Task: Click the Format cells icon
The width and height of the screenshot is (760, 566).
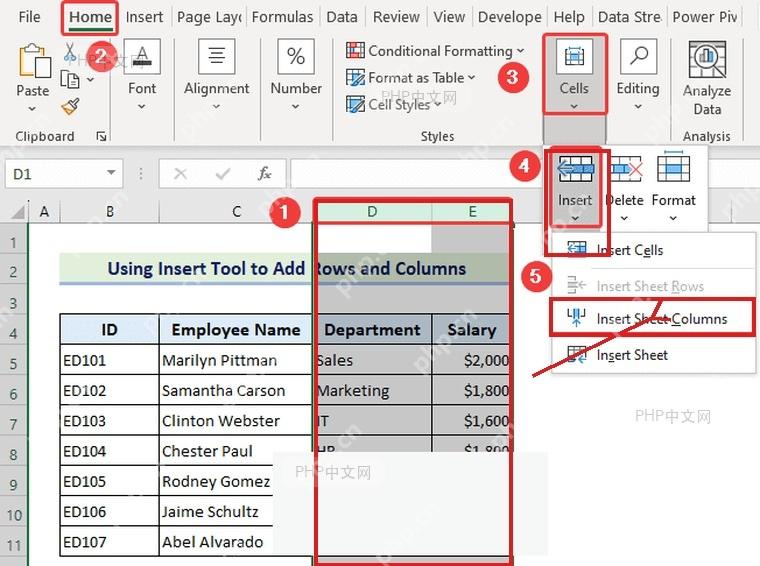Action: point(674,166)
